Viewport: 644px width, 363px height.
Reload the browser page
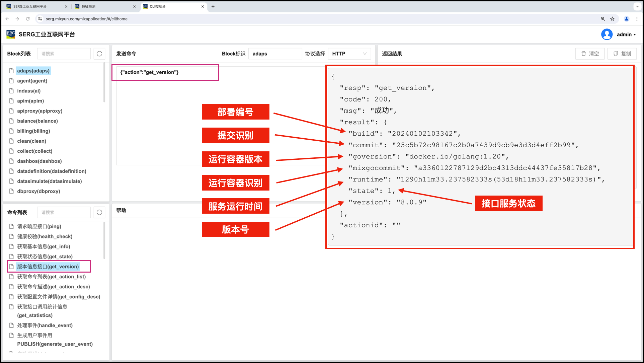click(x=28, y=19)
